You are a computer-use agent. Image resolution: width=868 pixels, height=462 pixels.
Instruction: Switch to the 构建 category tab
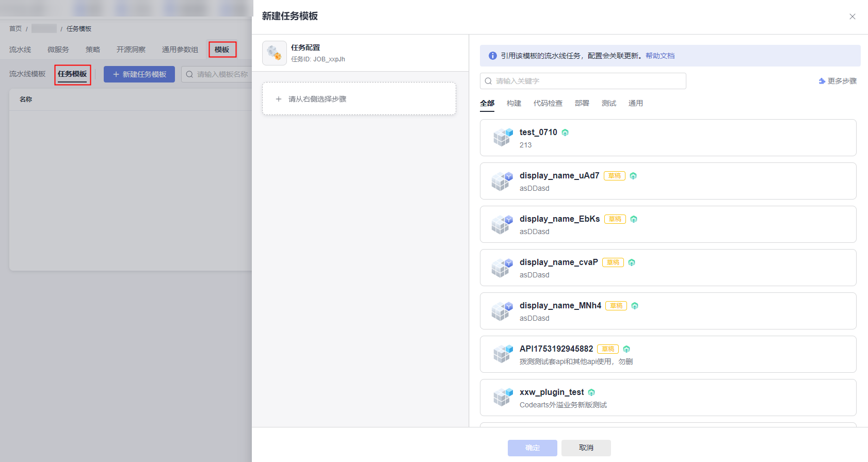click(513, 103)
